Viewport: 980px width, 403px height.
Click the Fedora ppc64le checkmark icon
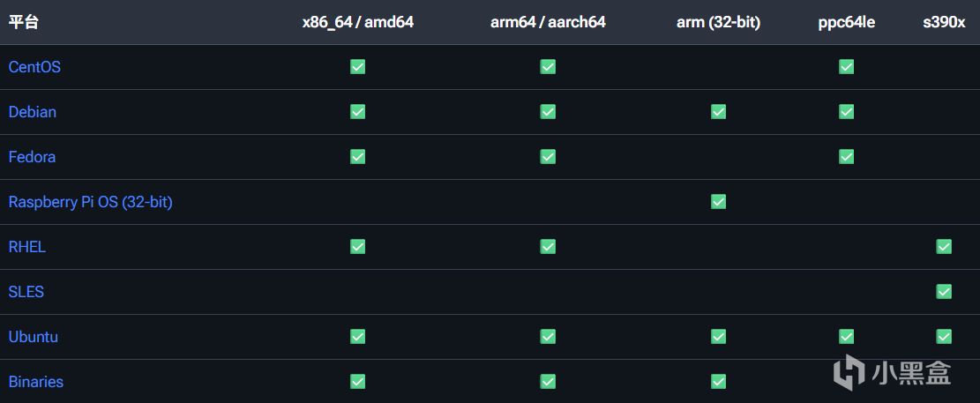pyautogui.click(x=846, y=157)
